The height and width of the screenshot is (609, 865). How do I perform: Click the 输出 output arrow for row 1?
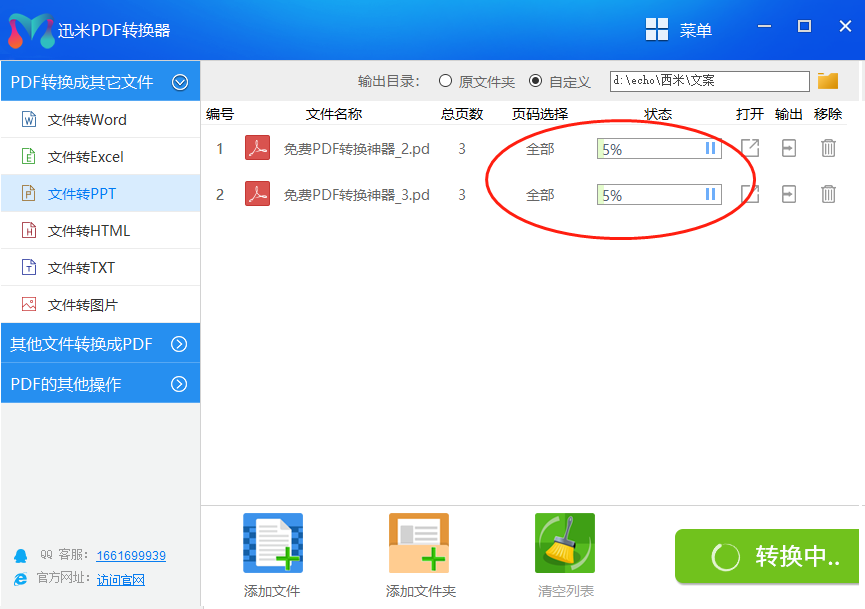(788, 148)
